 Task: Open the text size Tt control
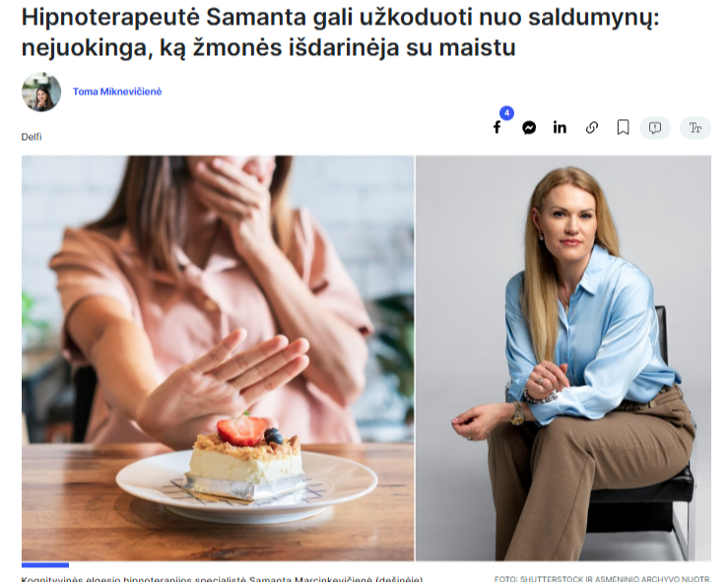coord(695,128)
